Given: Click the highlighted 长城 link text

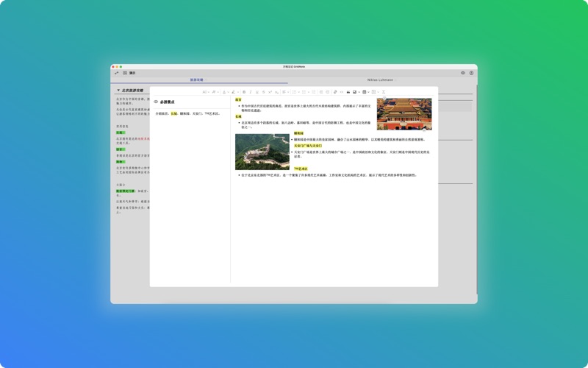Looking at the screenshot, I should click(x=174, y=113).
